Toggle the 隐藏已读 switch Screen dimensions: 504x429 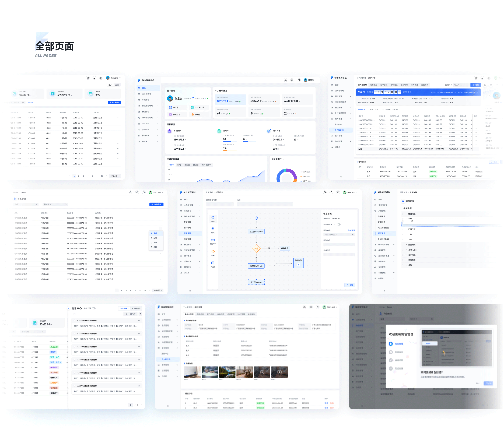coord(94,308)
